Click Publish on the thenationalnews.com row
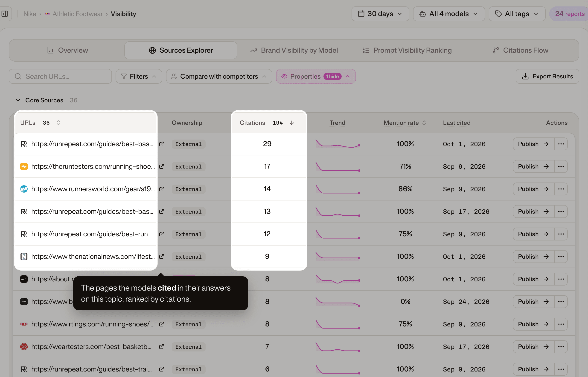Viewport: 588px width, 377px height. click(534, 257)
